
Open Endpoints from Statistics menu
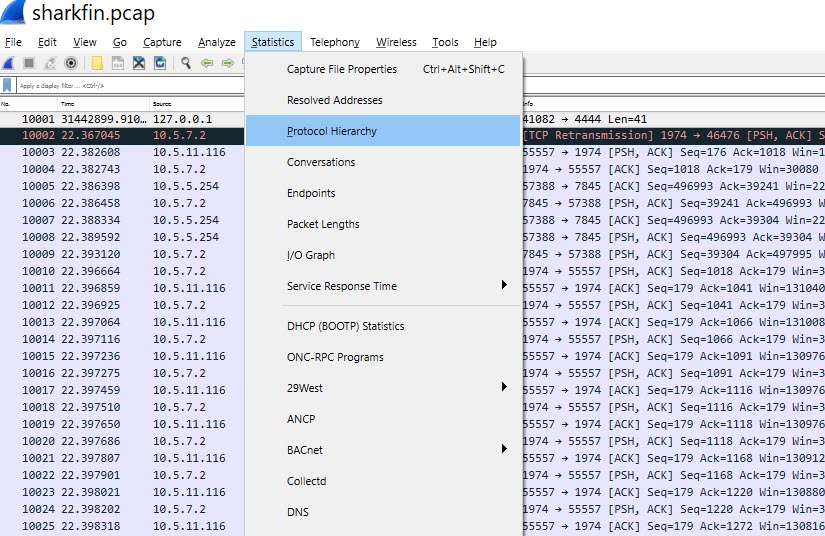pos(383,193)
